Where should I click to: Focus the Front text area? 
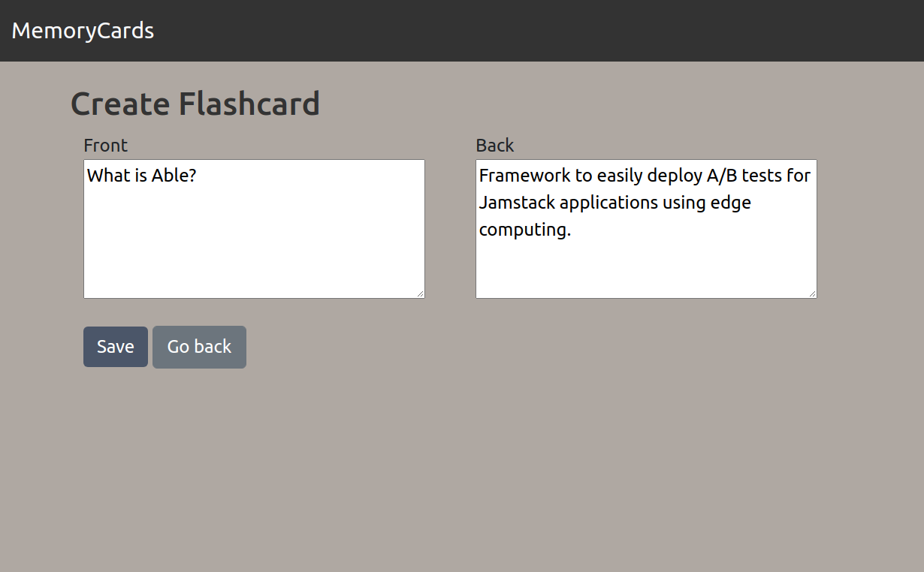(254, 240)
